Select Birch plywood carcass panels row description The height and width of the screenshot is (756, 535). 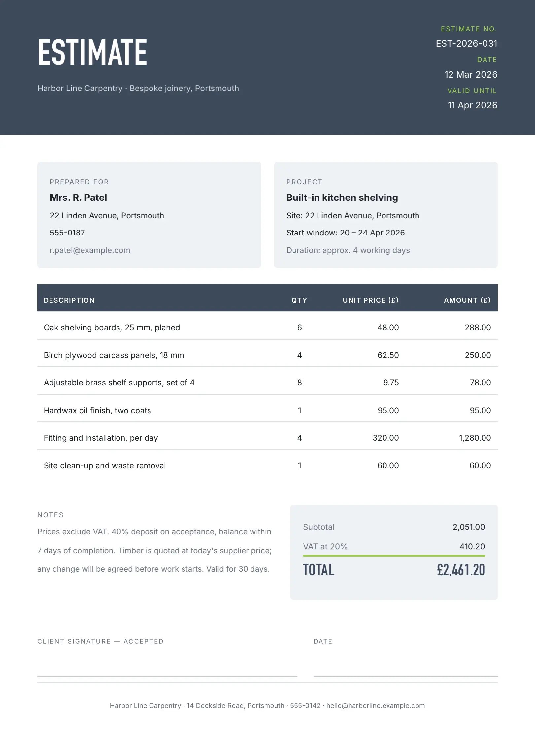click(x=114, y=355)
